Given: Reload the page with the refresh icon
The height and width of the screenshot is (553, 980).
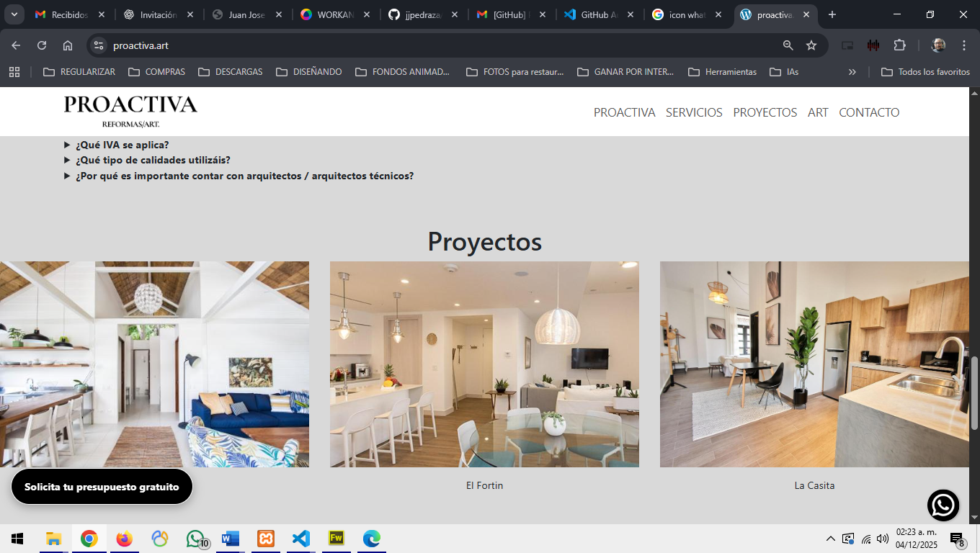Looking at the screenshot, I should coord(42,45).
